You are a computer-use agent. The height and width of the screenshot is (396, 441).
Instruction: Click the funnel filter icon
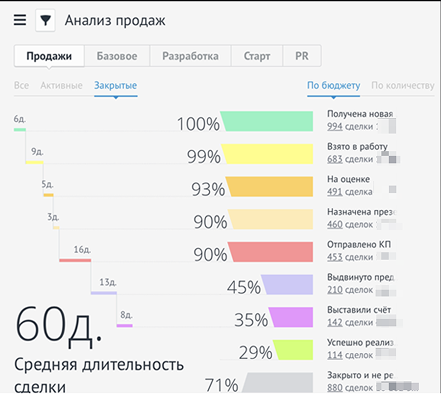pos(45,20)
